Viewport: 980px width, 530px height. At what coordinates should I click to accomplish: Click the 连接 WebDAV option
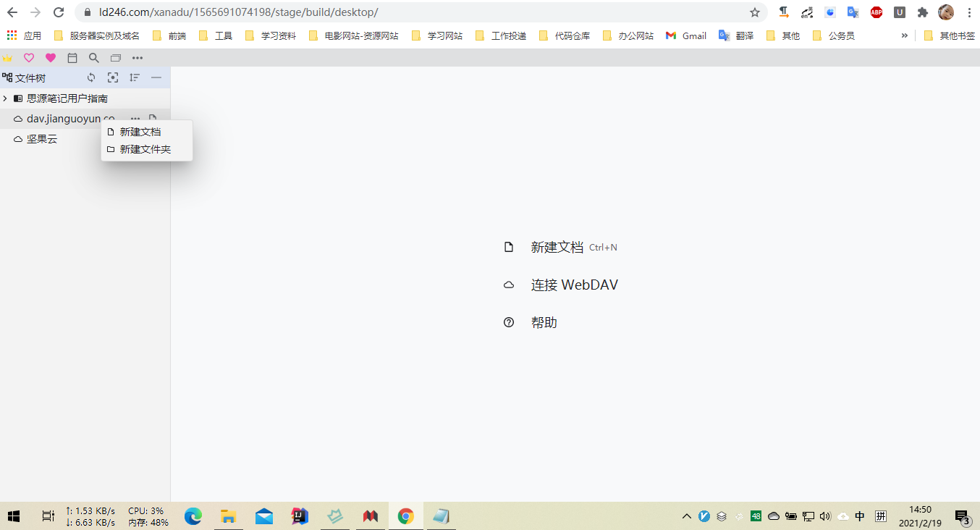[x=574, y=285]
